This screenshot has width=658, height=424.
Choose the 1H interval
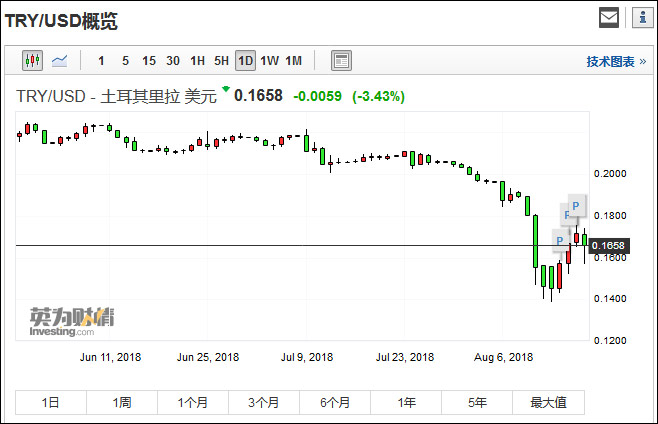coord(197,61)
